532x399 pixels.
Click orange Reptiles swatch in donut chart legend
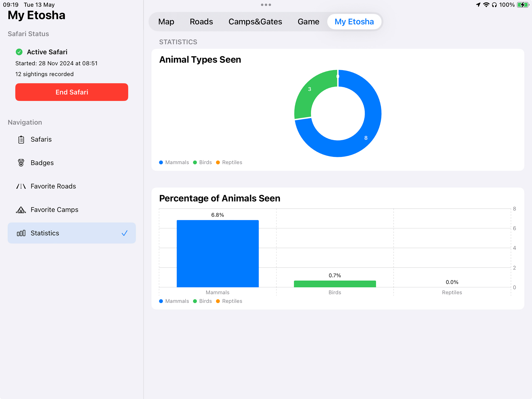tap(218, 163)
